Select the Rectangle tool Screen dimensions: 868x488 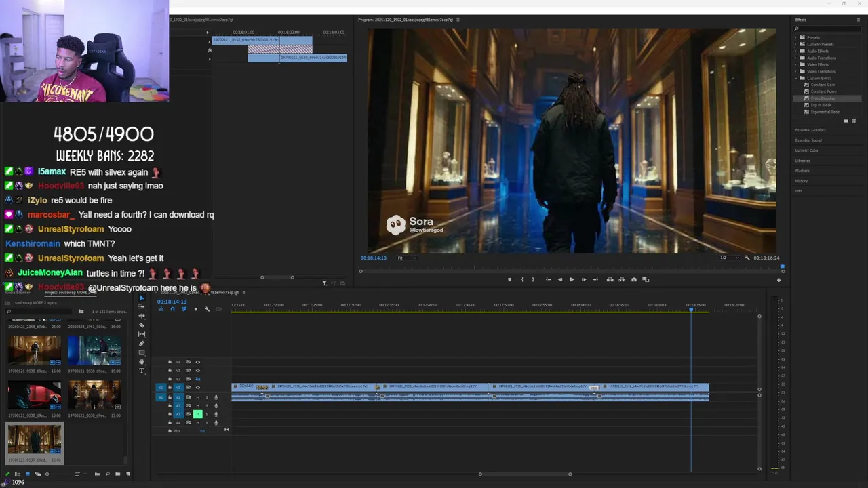pos(142,352)
